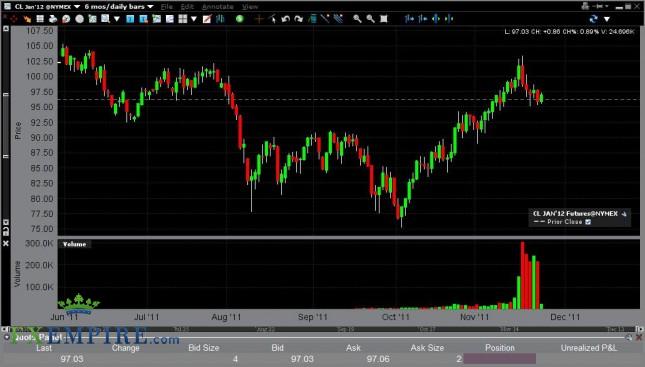Open the Annotate menu
Viewport: 645px width, 367px height.
(x=218, y=7)
